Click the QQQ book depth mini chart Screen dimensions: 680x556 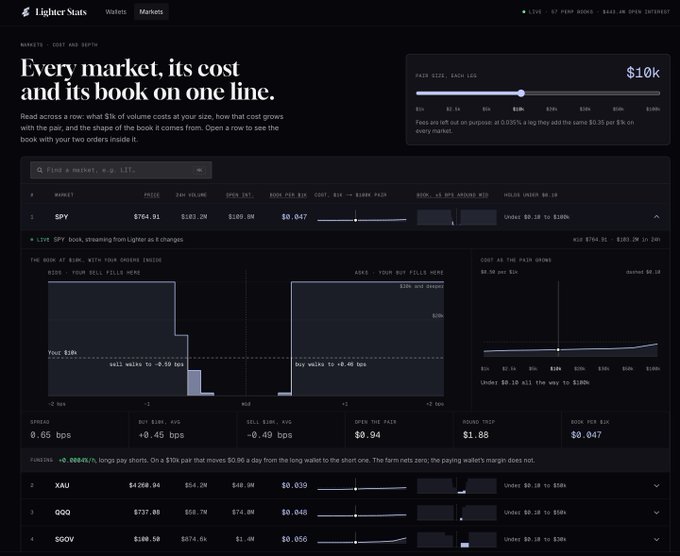(x=457, y=513)
